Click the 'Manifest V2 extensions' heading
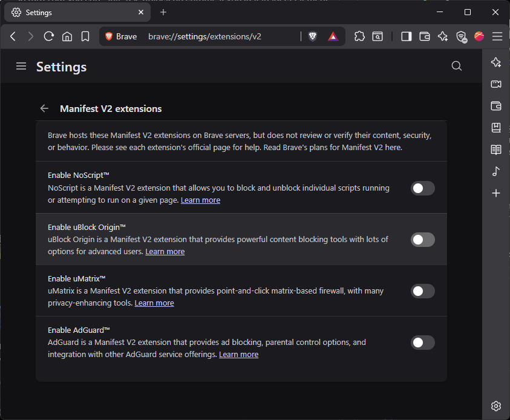This screenshot has width=510, height=420. [x=111, y=109]
